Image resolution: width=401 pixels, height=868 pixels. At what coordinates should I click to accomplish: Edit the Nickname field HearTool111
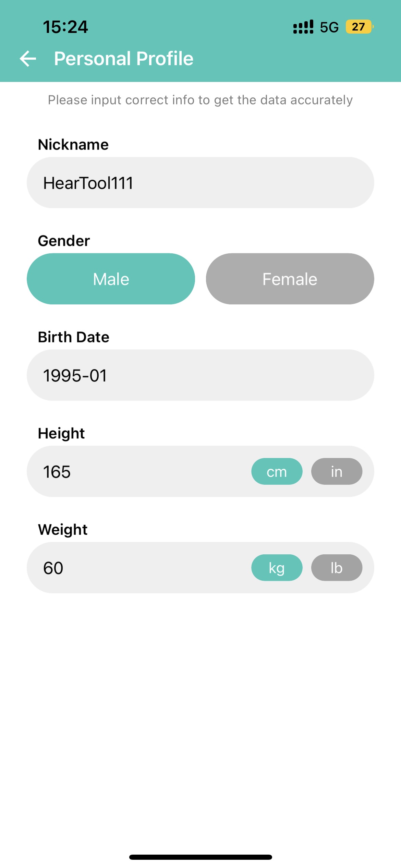pyautogui.click(x=200, y=183)
